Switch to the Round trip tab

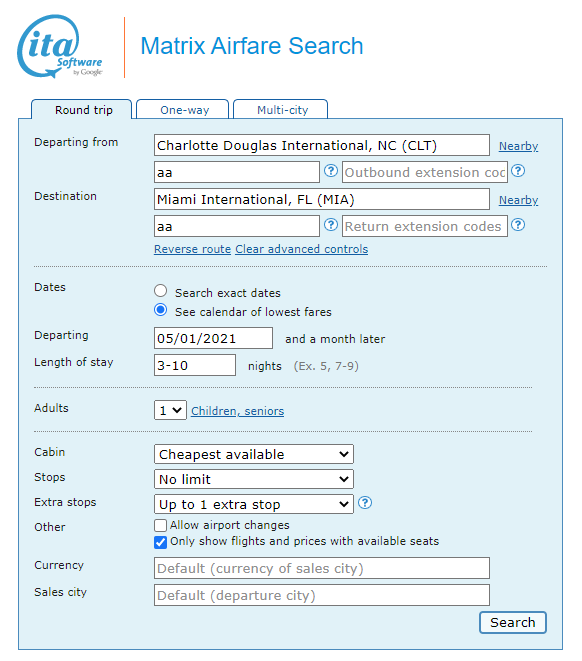[x=83, y=110]
